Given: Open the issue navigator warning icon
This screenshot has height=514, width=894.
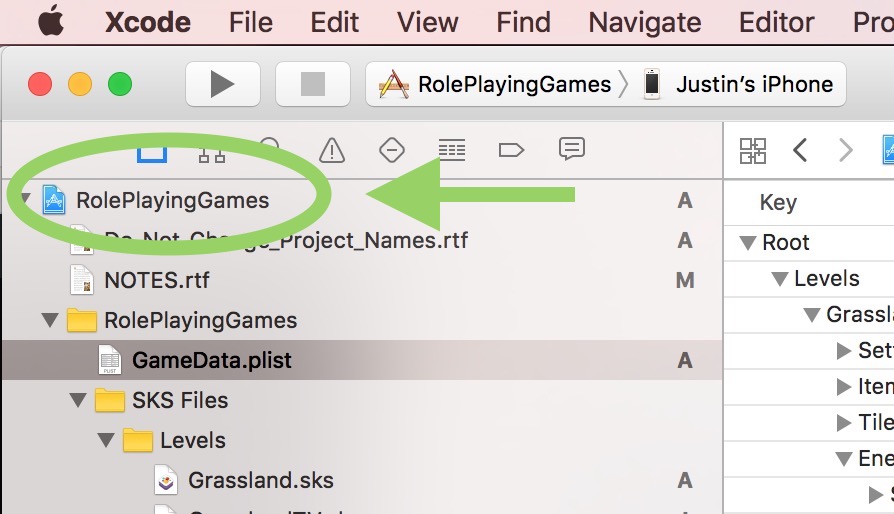Looking at the screenshot, I should tap(331, 150).
